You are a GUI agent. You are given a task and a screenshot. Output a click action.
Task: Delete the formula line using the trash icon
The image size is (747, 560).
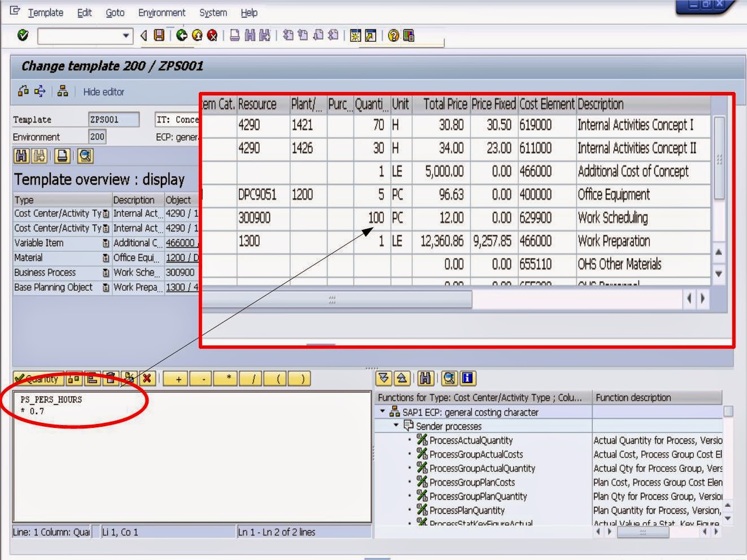click(x=111, y=379)
